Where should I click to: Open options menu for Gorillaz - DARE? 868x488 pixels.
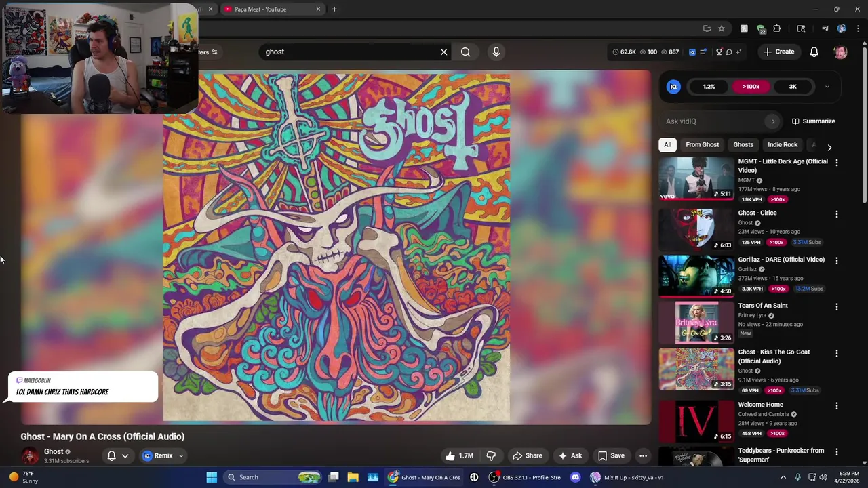click(837, 260)
